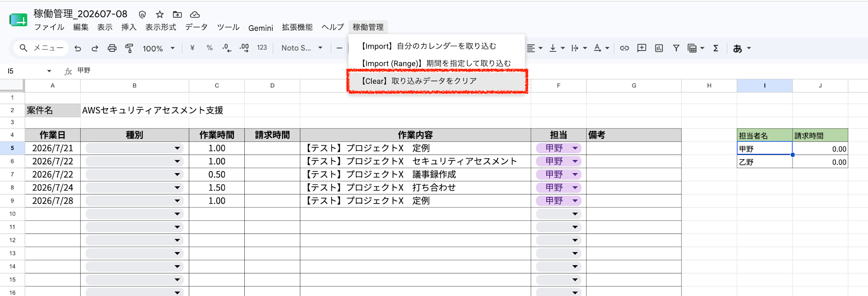Open the ファイル menu
This screenshot has width=868, height=296.
(x=49, y=27)
